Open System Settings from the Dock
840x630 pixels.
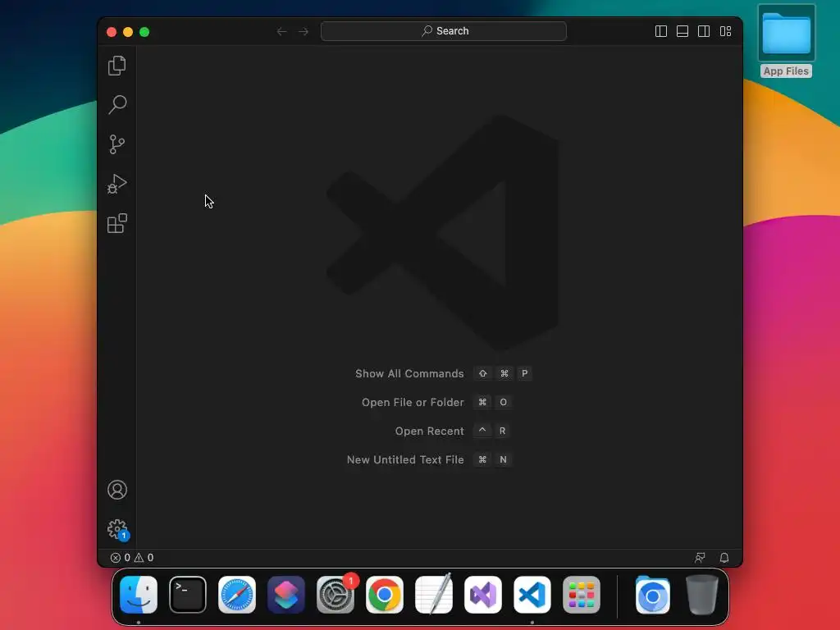336,595
